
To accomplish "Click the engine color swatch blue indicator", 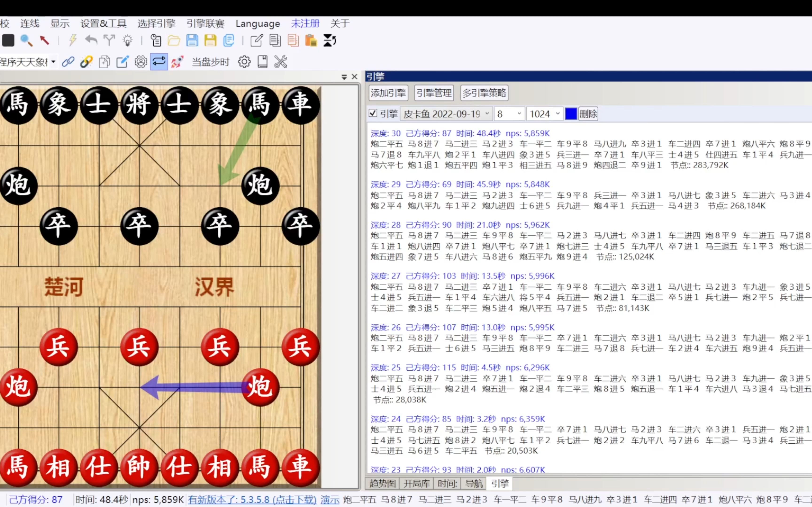I will click(570, 113).
